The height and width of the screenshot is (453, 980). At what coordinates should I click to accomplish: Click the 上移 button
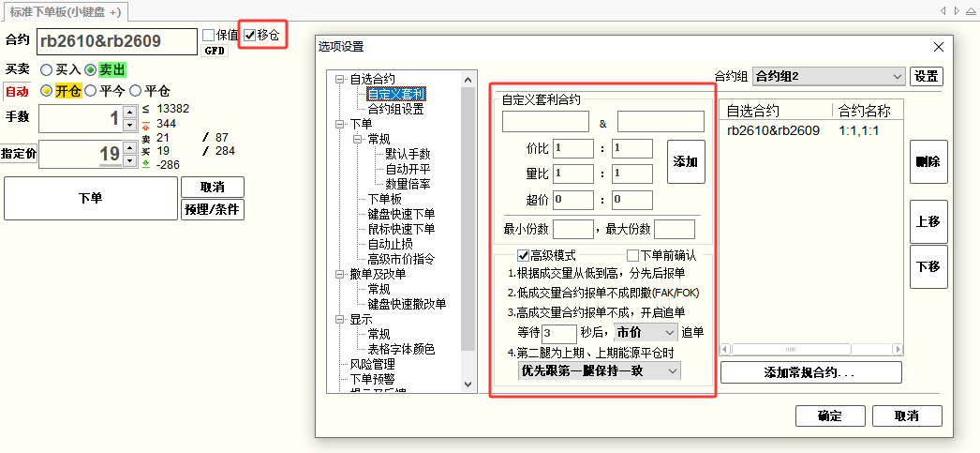pyautogui.click(x=928, y=221)
